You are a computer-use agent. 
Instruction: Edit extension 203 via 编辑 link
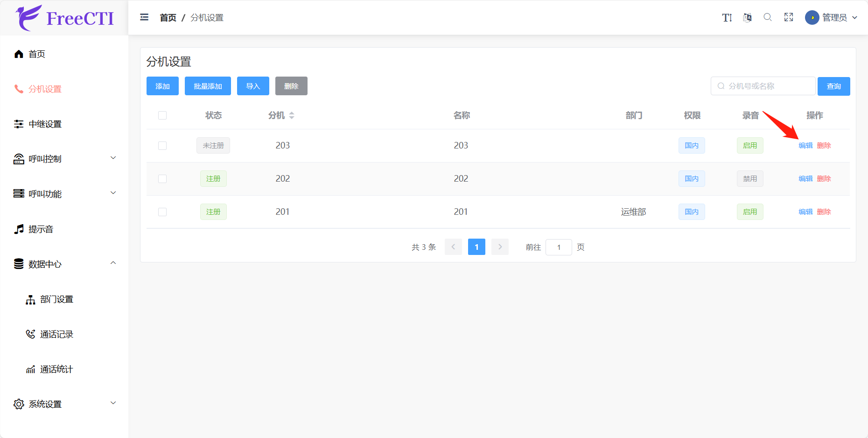point(805,146)
